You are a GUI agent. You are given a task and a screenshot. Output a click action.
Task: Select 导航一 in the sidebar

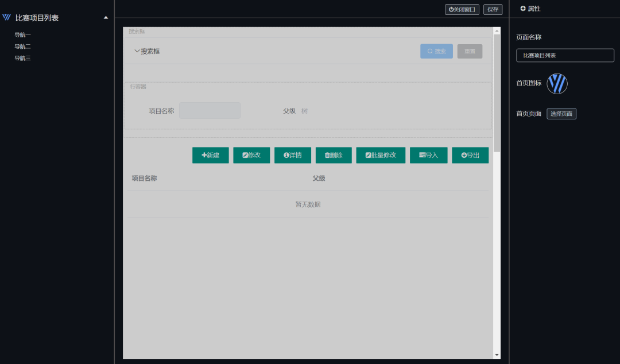(x=23, y=35)
